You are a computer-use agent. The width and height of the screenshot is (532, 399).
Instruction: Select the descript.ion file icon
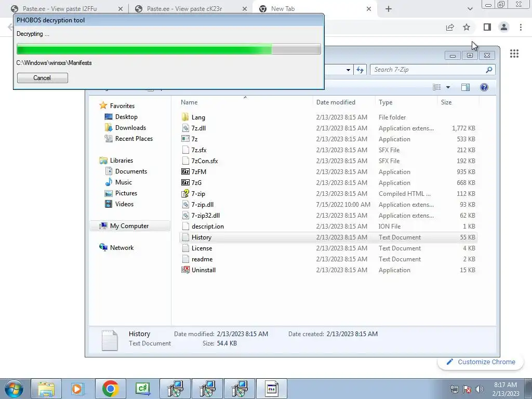point(185,226)
